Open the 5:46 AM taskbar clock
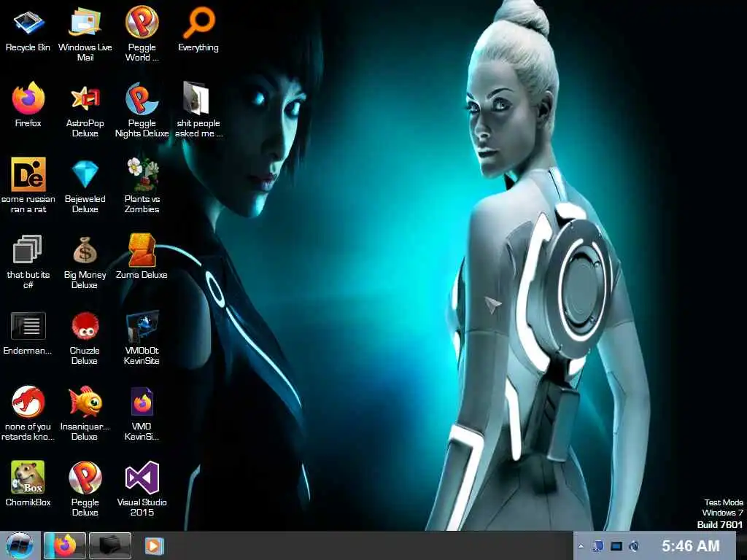 690,545
